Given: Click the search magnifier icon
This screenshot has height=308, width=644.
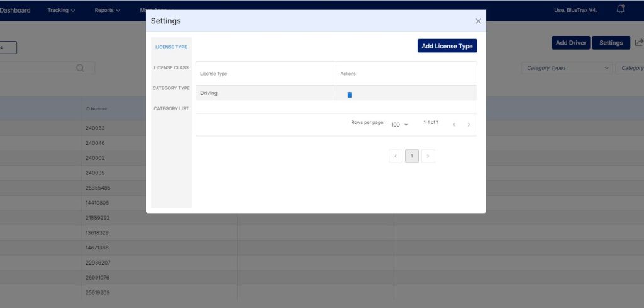Looking at the screenshot, I should (x=80, y=68).
